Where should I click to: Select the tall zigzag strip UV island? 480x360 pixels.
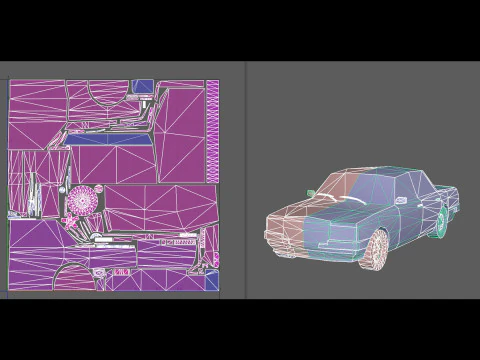click(213, 131)
